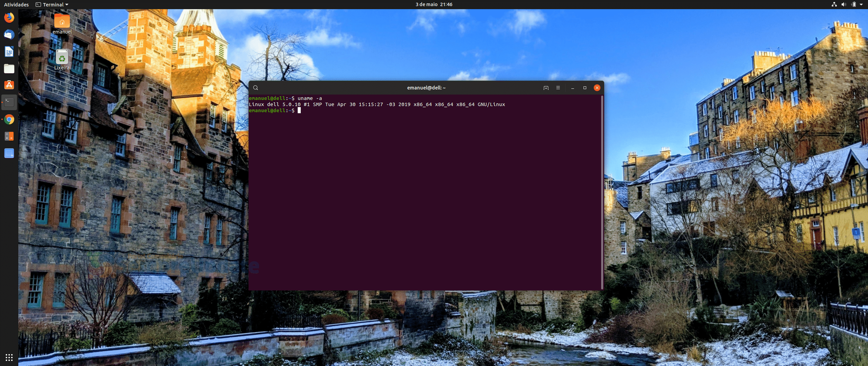Maximize the terminal window
This screenshot has width=868, height=366.
[585, 88]
